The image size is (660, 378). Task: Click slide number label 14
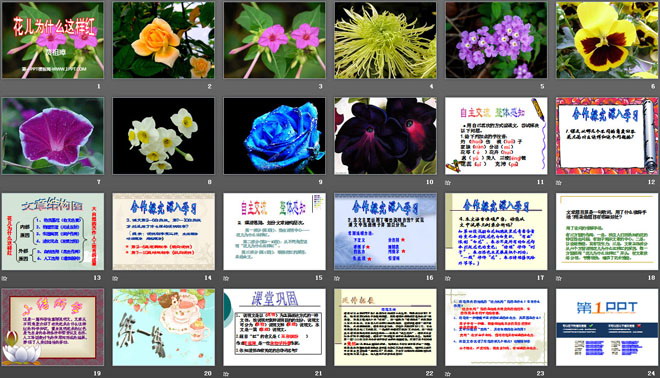(x=208, y=277)
